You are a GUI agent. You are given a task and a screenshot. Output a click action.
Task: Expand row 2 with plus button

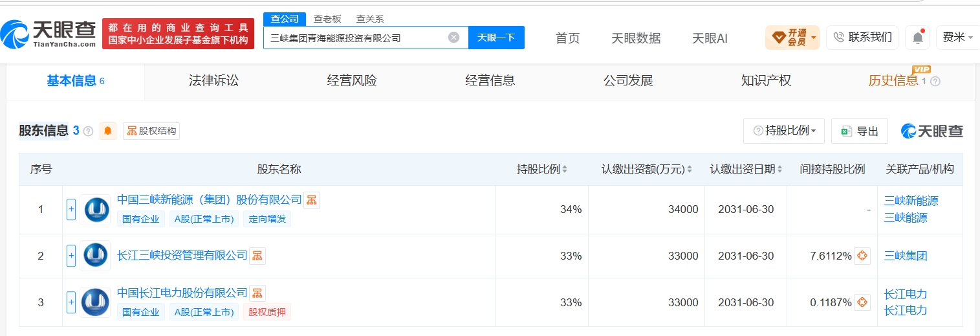71,256
